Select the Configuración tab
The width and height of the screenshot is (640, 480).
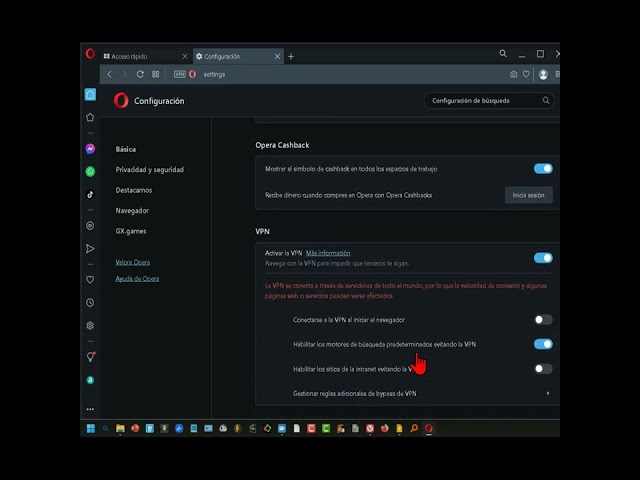pyautogui.click(x=238, y=56)
